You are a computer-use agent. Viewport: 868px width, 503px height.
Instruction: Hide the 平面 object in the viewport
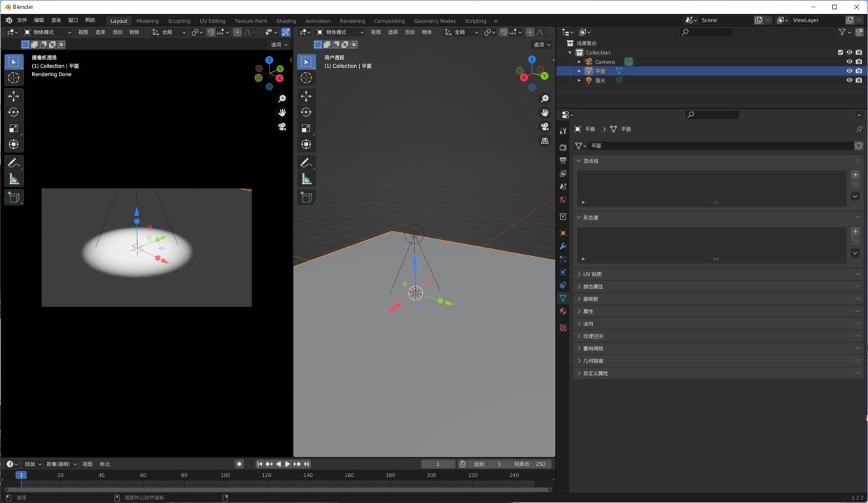tap(849, 71)
